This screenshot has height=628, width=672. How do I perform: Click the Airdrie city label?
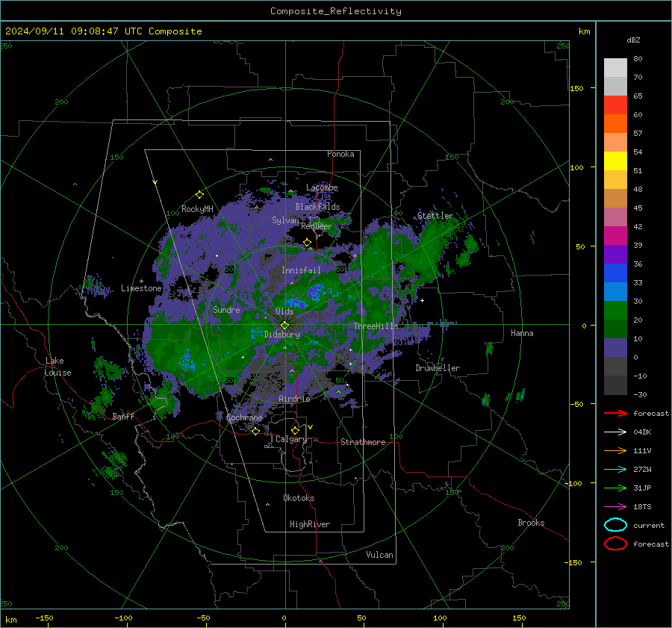click(x=294, y=399)
